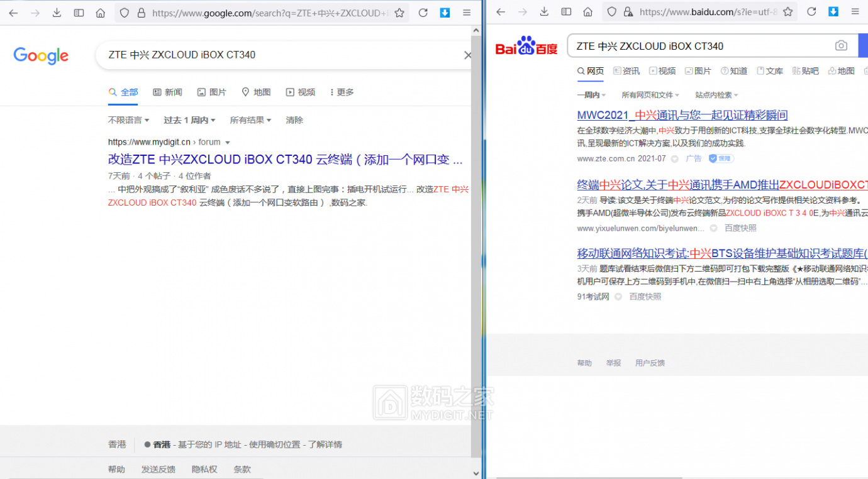Expand the 站点内检索 filter on Baidu
Screen dimensions: 868x479
716,95
